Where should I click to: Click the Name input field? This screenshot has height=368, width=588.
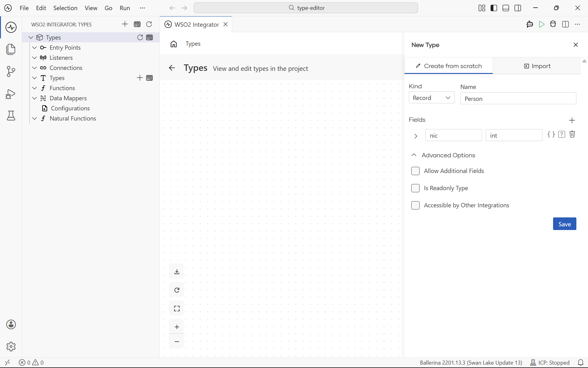pyautogui.click(x=518, y=98)
